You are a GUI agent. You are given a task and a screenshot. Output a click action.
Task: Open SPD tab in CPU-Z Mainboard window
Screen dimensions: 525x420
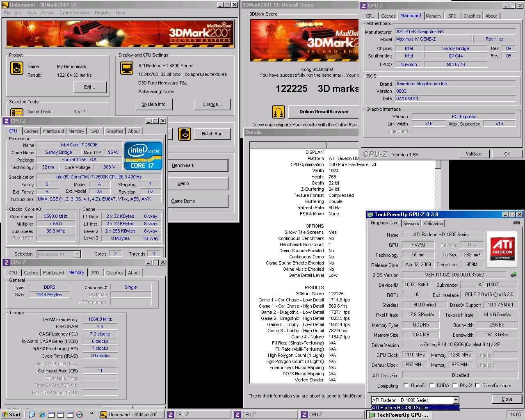pyautogui.click(x=452, y=16)
